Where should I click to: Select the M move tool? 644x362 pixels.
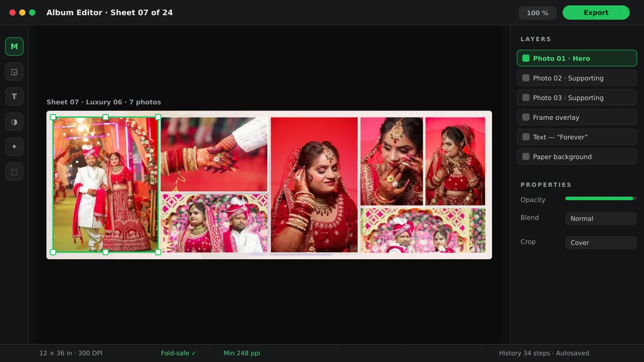(14, 46)
